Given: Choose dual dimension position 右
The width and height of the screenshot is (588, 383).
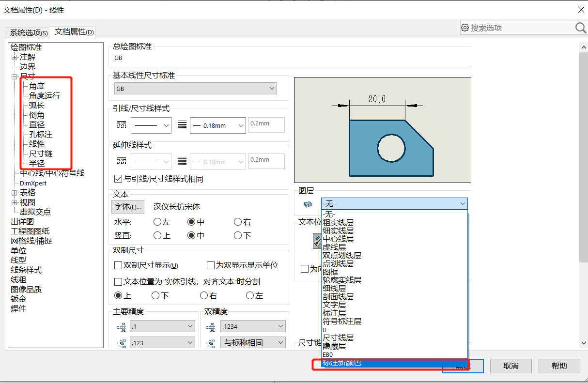Looking at the screenshot, I should point(204,295).
